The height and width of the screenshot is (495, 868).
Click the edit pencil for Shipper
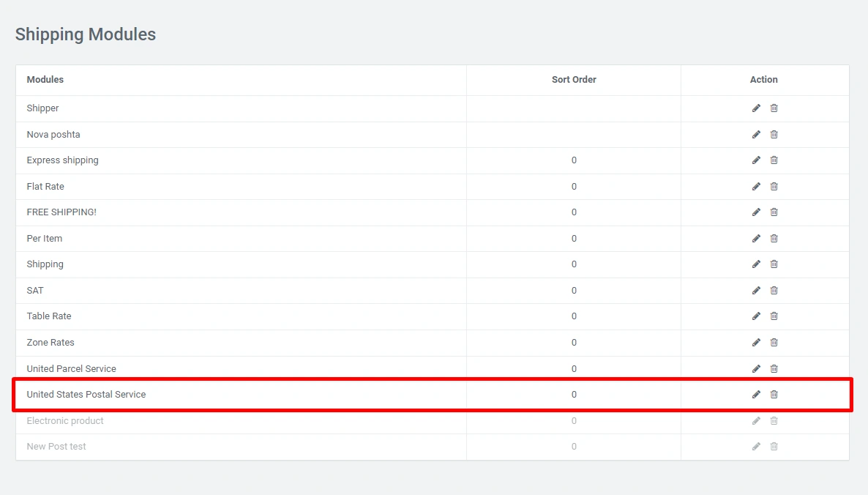pos(756,108)
